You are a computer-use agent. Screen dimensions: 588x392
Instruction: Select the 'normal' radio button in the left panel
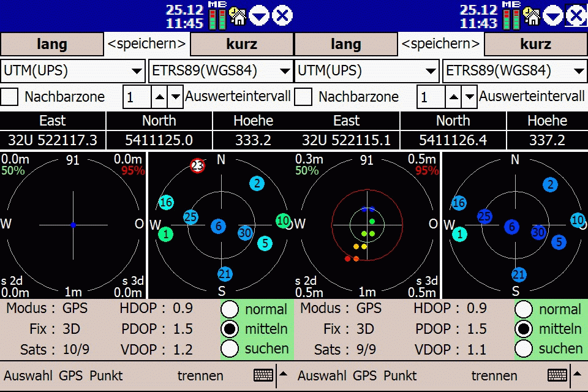[x=230, y=309]
